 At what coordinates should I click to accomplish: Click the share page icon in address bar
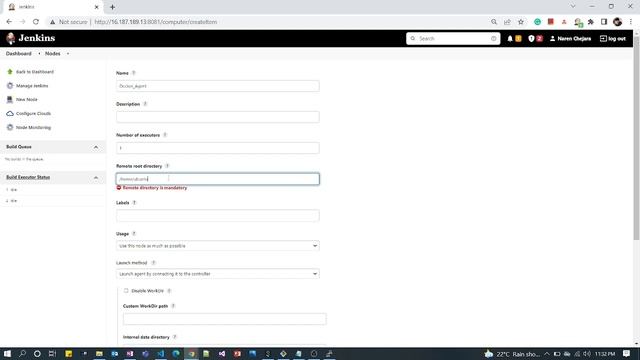pos(507,22)
